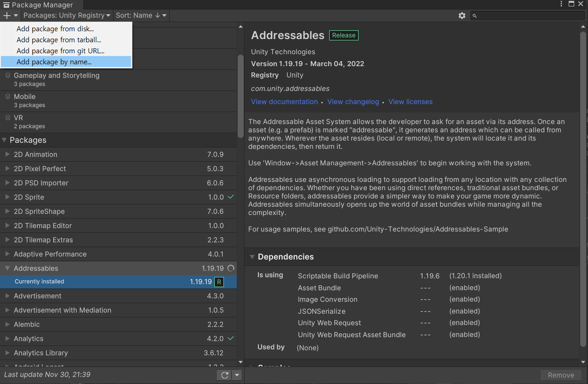Click Scriptable Build Pipeline dependency
This screenshot has width=588, height=384.
tap(338, 276)
